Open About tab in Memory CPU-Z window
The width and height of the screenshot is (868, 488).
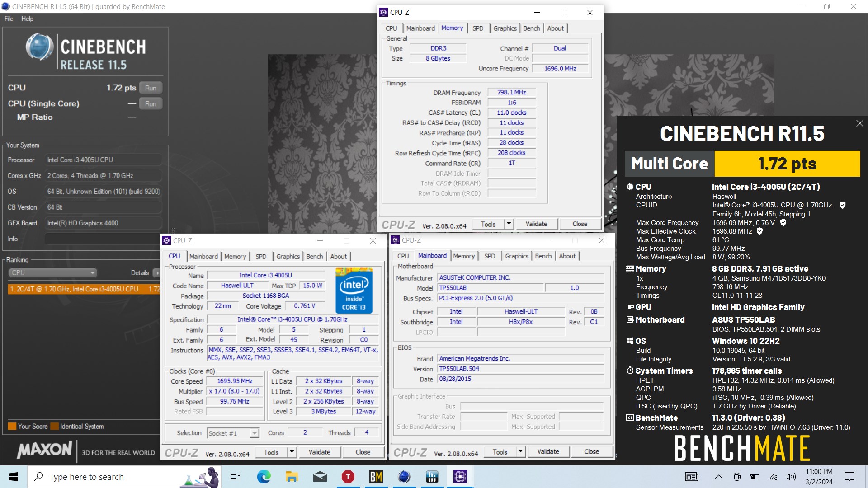point(556,28)
